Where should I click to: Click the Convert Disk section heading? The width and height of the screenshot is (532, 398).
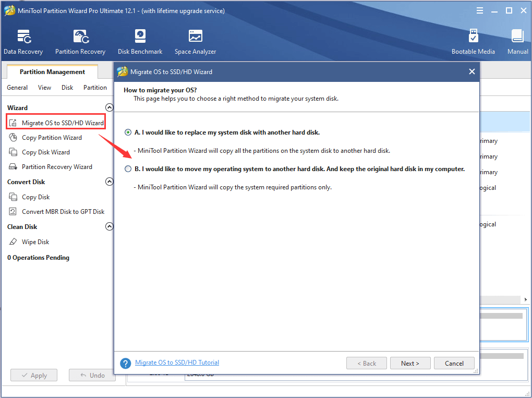pyautogui.click(x=26, y=182)
